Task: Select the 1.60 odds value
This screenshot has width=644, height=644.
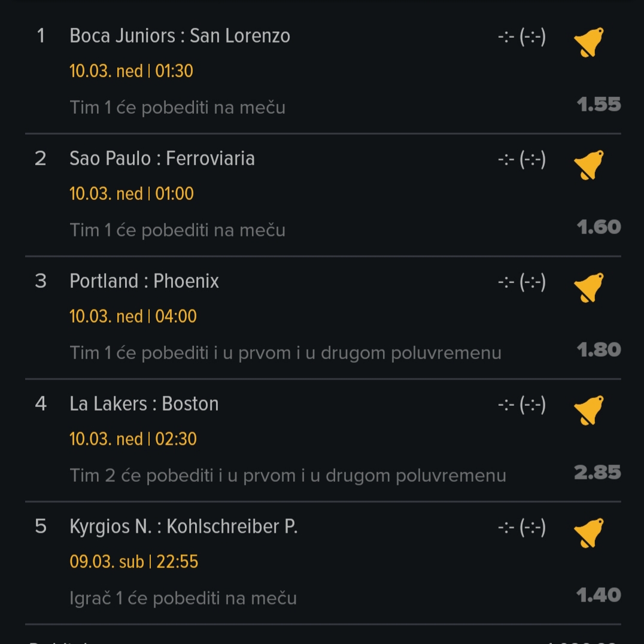Action: (x=599, y=227)
